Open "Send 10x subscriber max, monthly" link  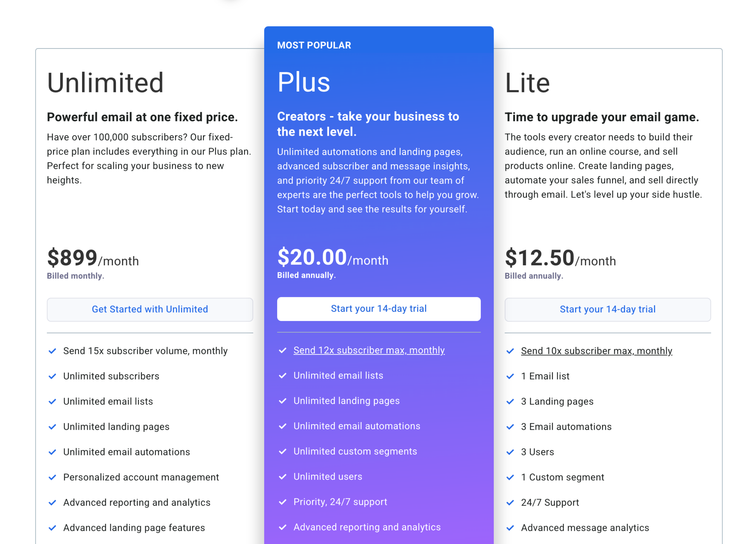click(x=597, y=351)
